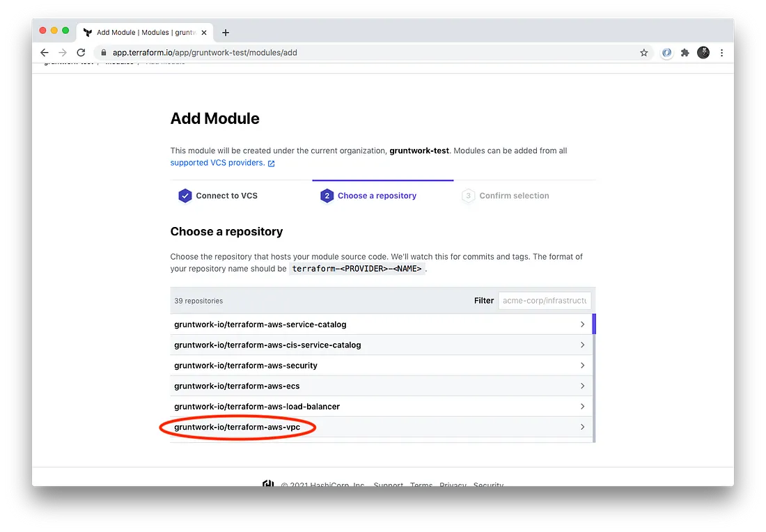Choose gruntwork-io/terraform-aws-ecs repository
The width and height of the screenshot is (766, 532).
(x=381, y=386)
